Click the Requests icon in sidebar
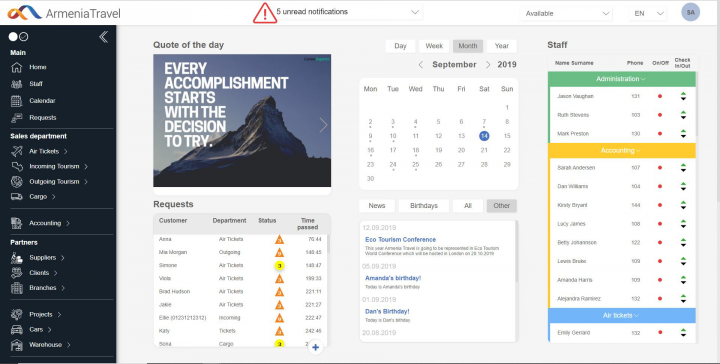The width and height of the screenshot is (720, 364). pos(17,118)
